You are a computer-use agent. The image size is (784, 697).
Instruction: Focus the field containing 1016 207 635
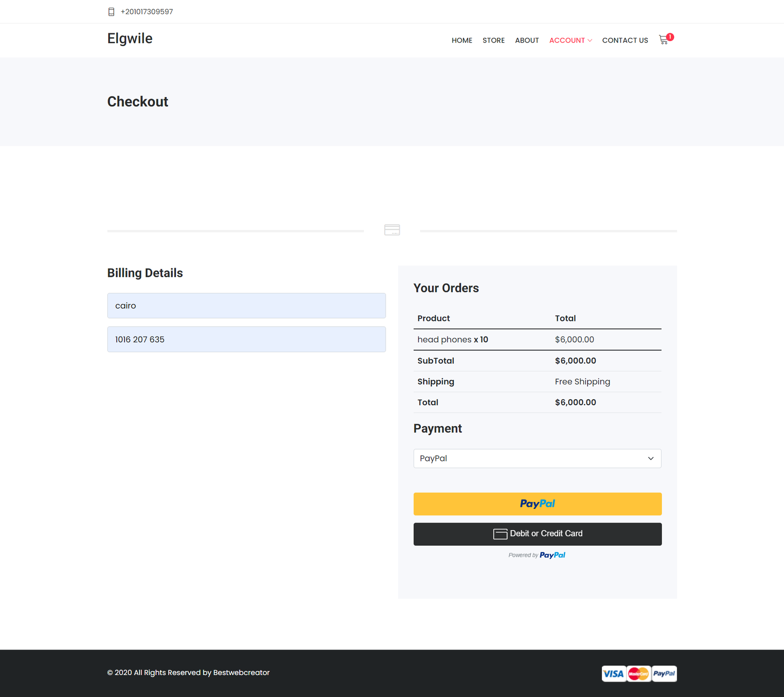[x=246, y=339]
